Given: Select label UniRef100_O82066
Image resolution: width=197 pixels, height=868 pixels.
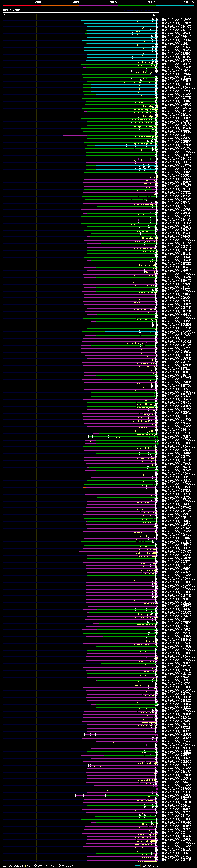Looking at the screenshot, I should (176, 426).
